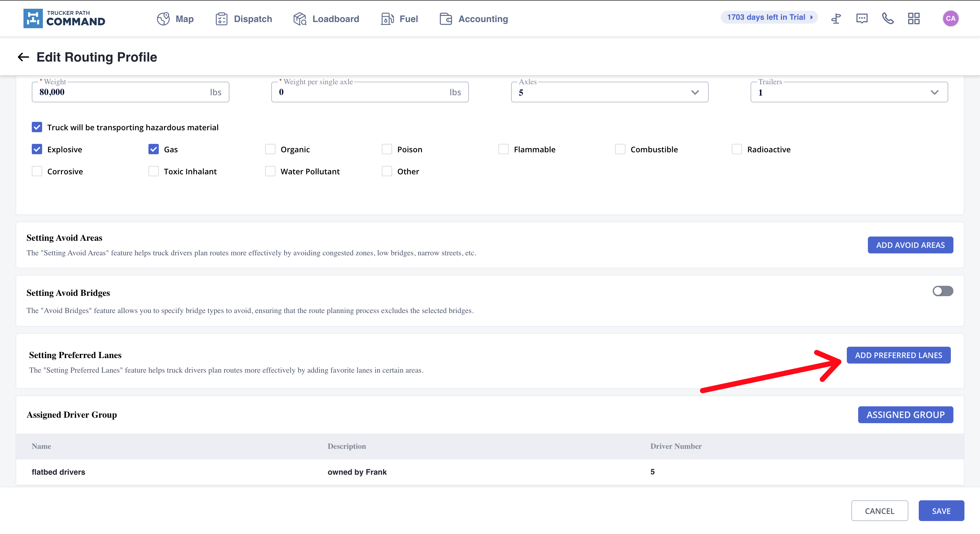Viewport: 980px width, 534px height.
Task: Open the chat messages icon
Action: (x=862, y=19)
